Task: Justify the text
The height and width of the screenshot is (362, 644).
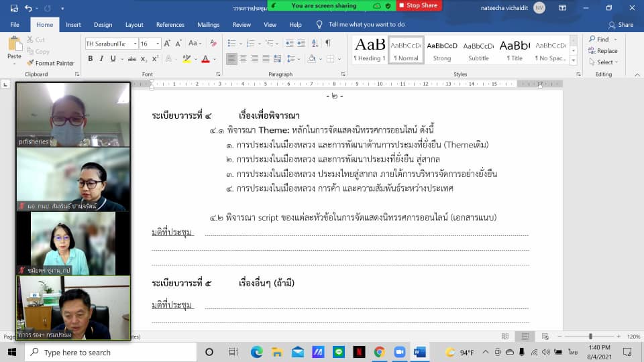Action: tap(266, 59)
